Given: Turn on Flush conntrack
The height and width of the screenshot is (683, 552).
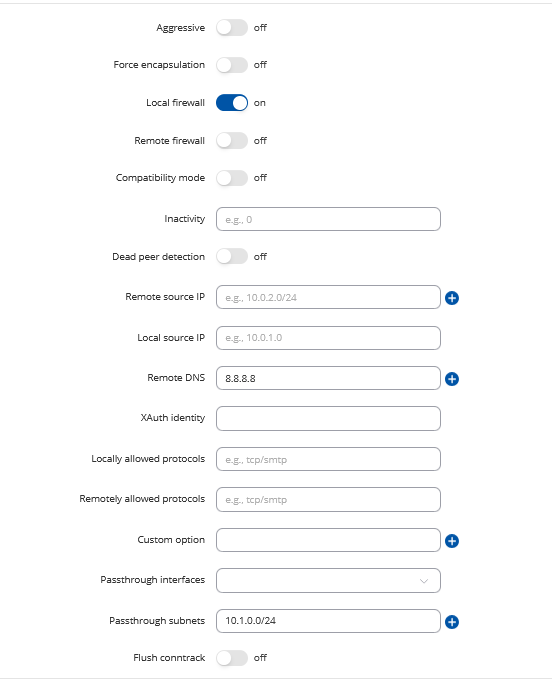Looking at the screenshot, I should coord(232,658).
